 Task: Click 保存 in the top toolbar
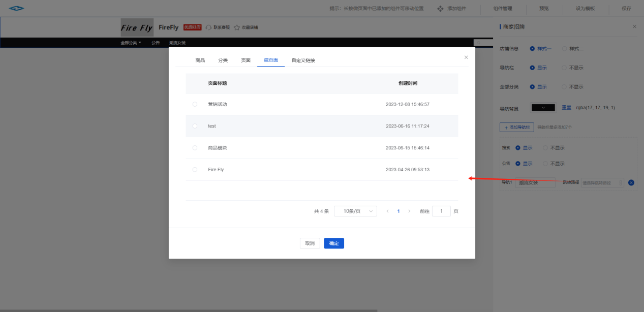click(626, 9)
